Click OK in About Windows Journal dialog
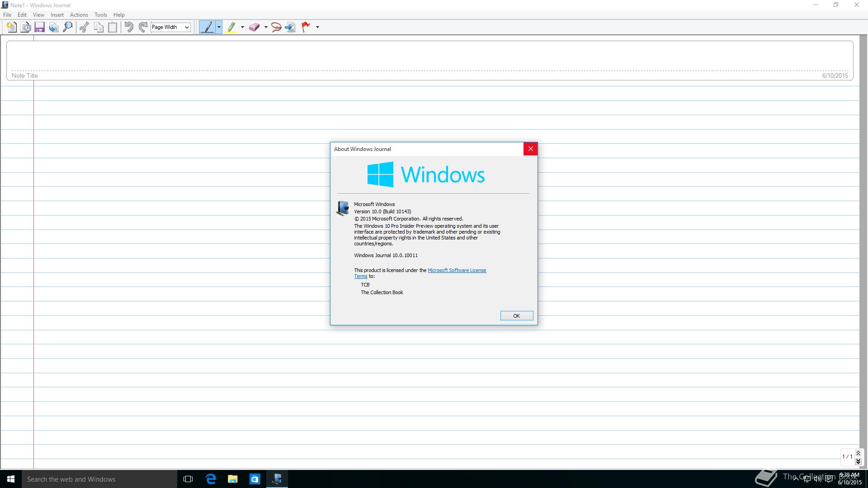The width and height of the screenshot is (868, 488). coord(516,316)
